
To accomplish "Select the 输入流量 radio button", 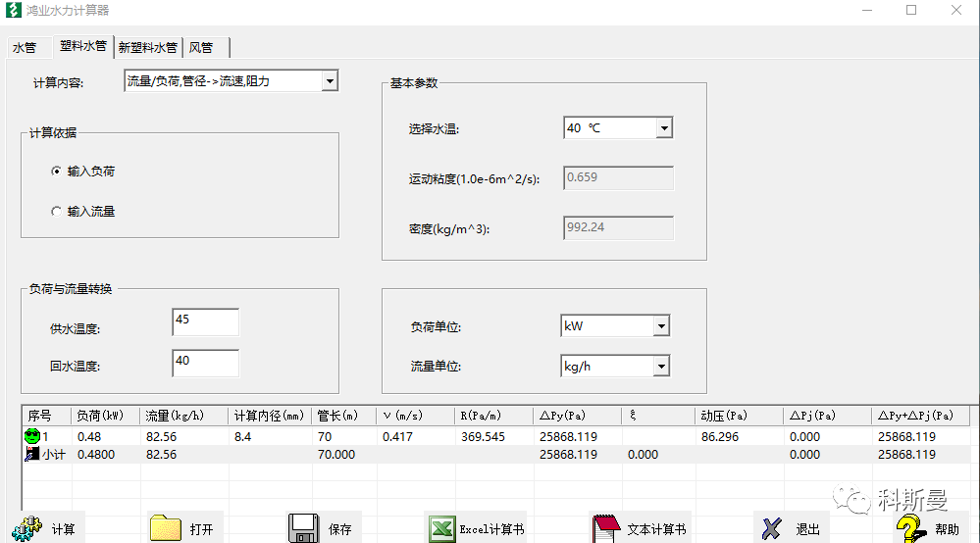I will pos(56,211).
